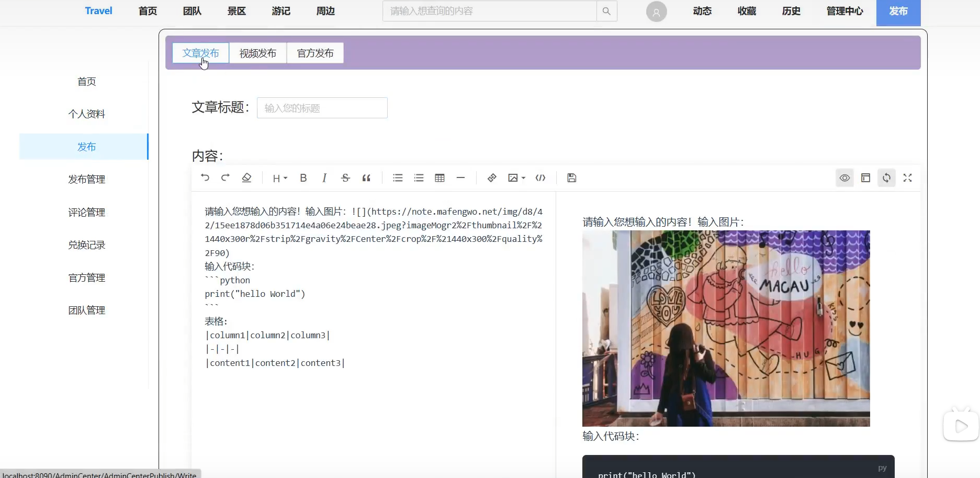Click the floating video play button
Image resolution: width=980 pixels, height=478 pixels.
pyautogui.click(x=961, y=426)
